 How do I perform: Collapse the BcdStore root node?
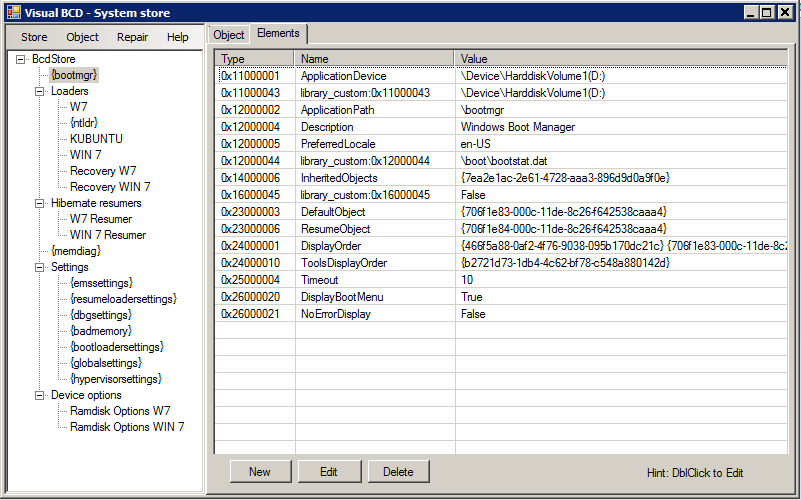pyautogui.click(x=20, y=59)
